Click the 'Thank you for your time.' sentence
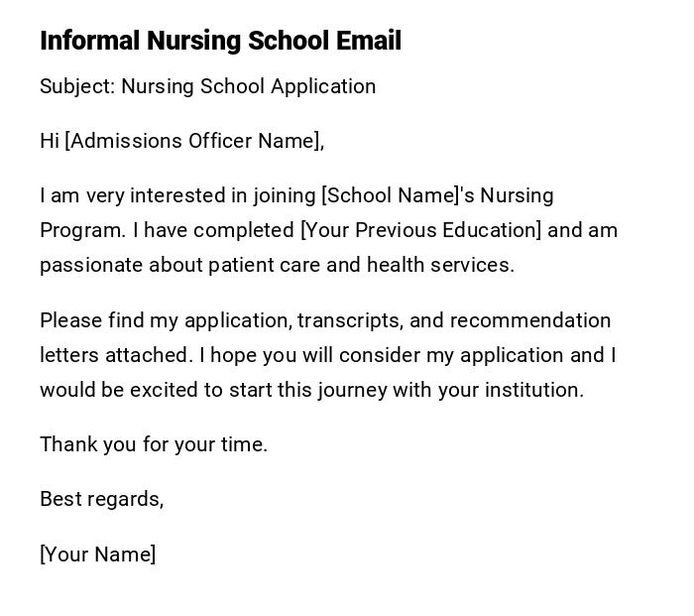694x616 pixels. [x=154, y=444]
